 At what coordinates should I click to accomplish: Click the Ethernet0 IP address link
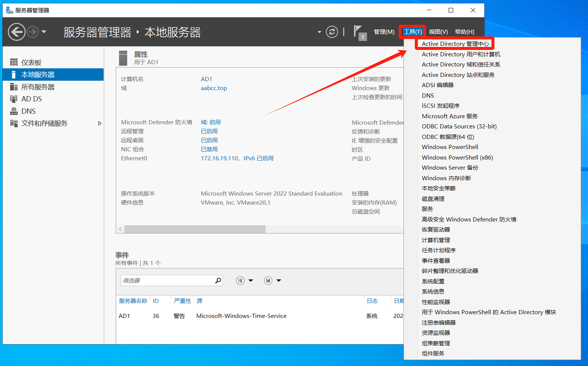click(237, 158)
